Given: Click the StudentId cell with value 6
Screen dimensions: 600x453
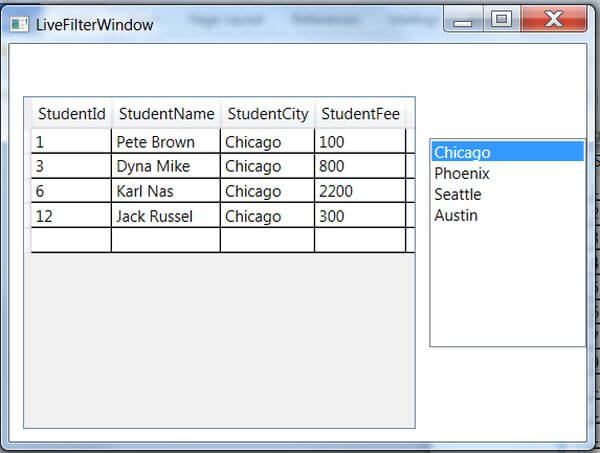Looking at the screenshot, I should (71, 191).
